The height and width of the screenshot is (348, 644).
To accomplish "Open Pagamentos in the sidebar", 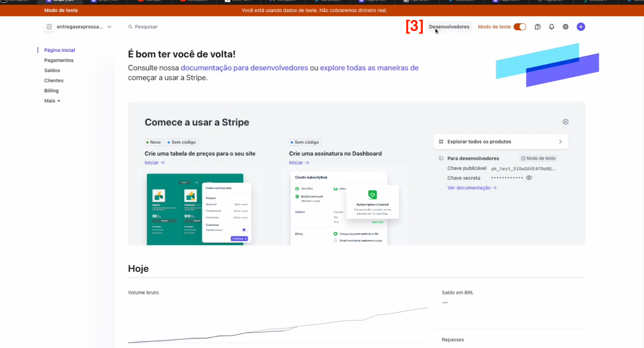I will (x=59, y=60).
